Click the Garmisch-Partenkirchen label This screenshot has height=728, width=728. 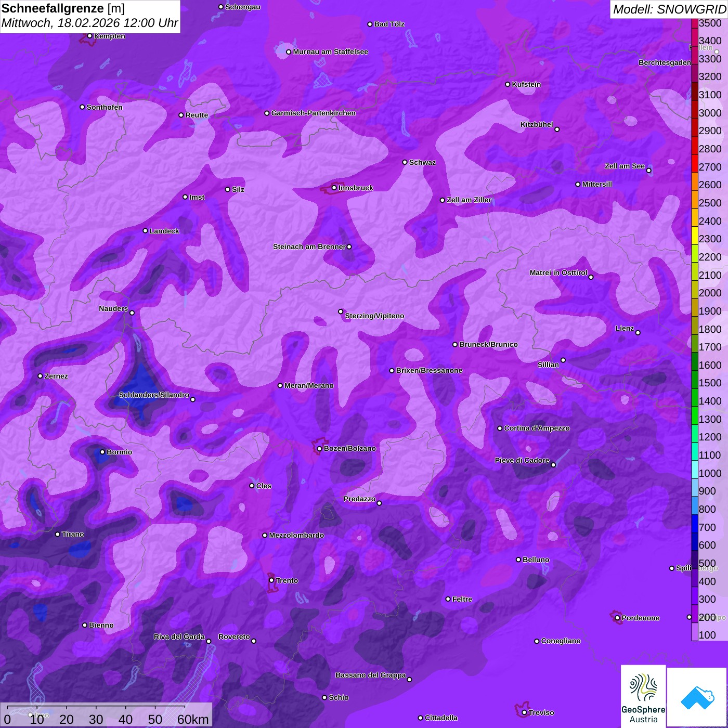[314, 113]
